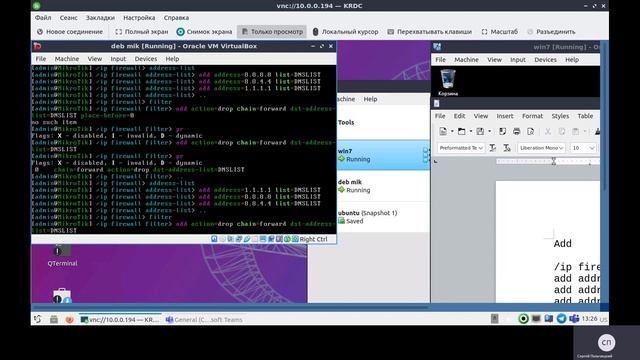This screenshot has width=640, height=360.
Task: Expand the Open file dropdown arrow
Action: click(471, 131)
